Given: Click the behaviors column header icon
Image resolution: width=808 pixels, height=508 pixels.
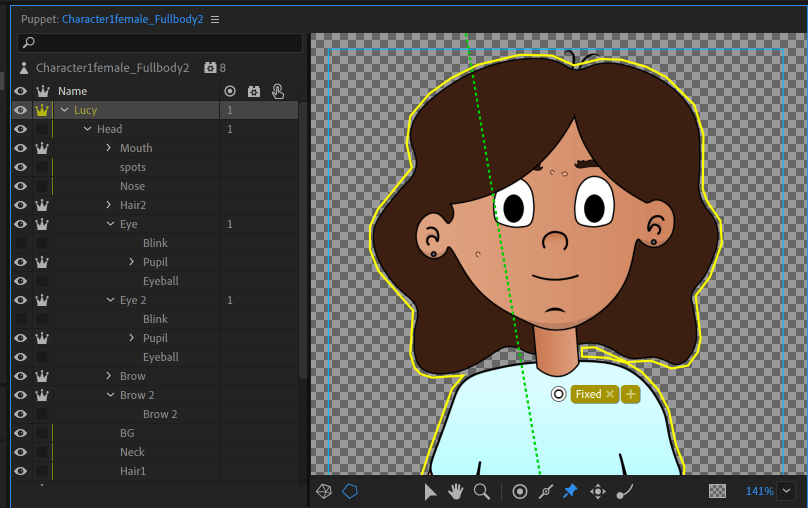Looking at the screenshot, I should [254, 91].
